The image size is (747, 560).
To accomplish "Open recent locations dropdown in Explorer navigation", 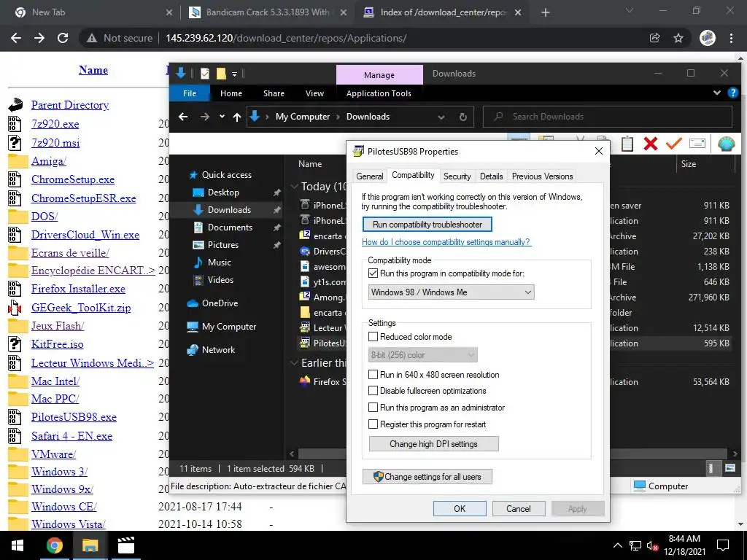I will tap(222, 117).
